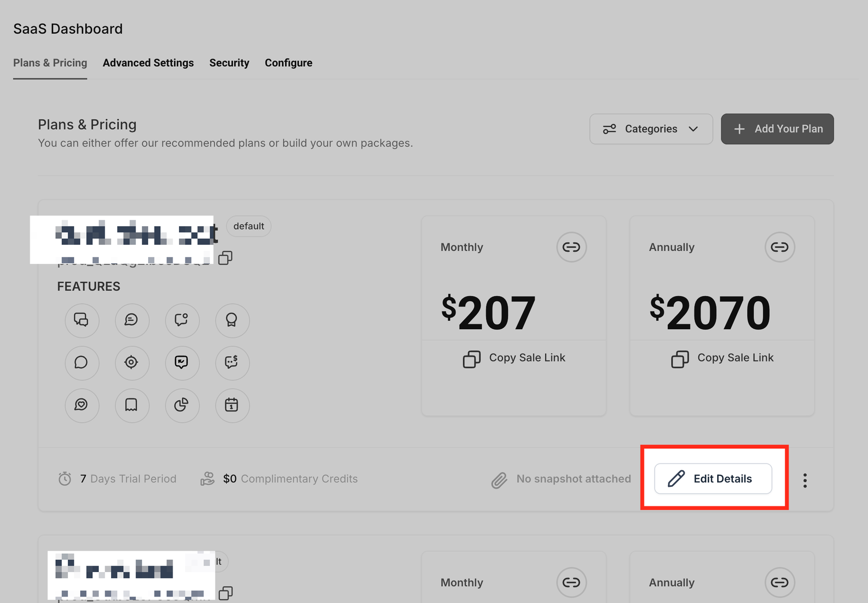The image size is (868, 603).
Task: Click the link icon on Annually card
Action: point(780,247)
